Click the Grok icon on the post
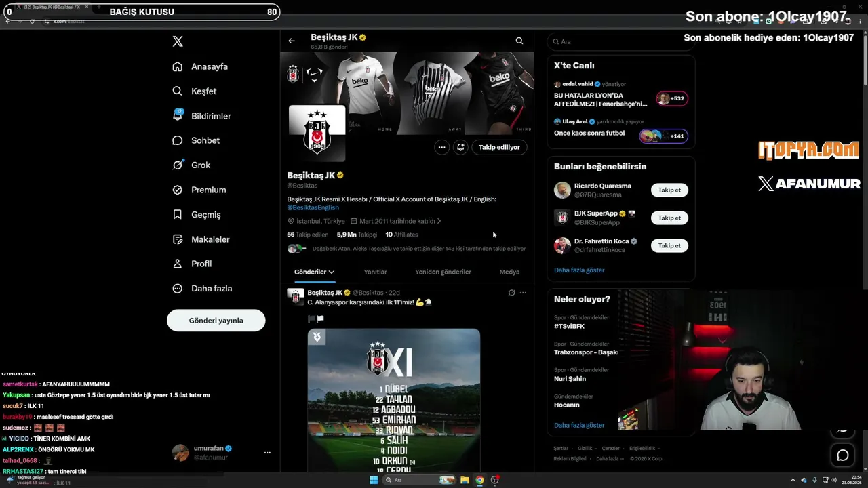Viewport: 868px width, 488px height. (511, 293)
